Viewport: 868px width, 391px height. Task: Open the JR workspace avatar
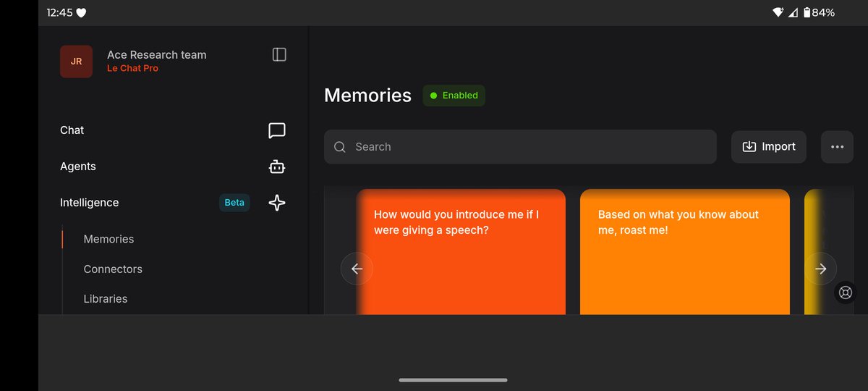76,62
